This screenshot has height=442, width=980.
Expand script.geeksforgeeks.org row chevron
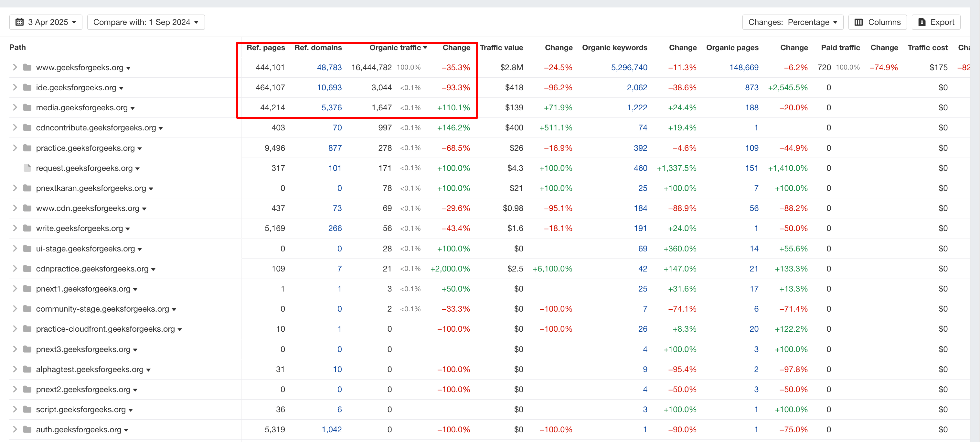pyautogui.click(x=15, y=409)
